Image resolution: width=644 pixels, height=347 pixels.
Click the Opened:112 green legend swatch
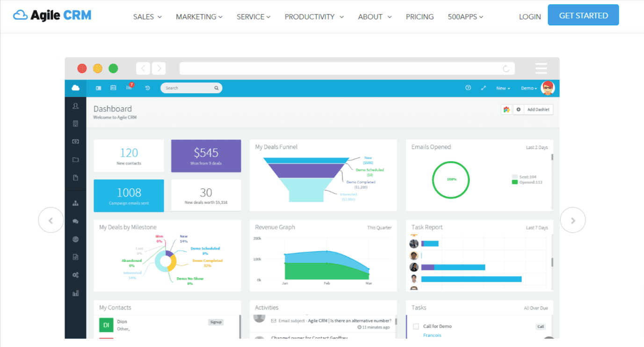[x=515, y=182]
